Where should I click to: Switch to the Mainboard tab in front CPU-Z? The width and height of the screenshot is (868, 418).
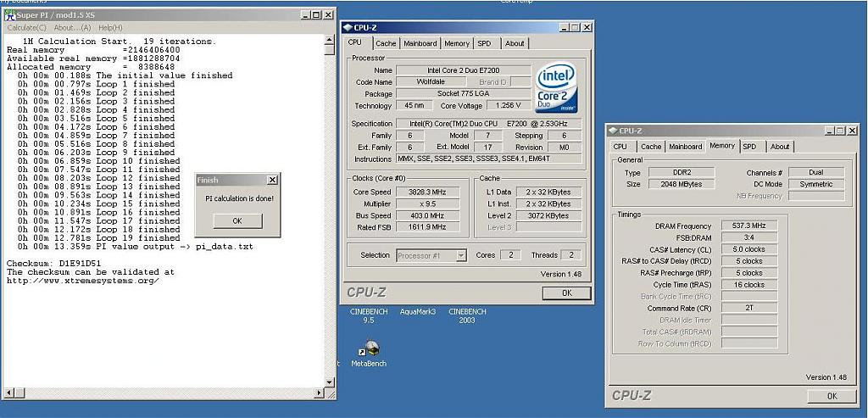coord(420,43)
